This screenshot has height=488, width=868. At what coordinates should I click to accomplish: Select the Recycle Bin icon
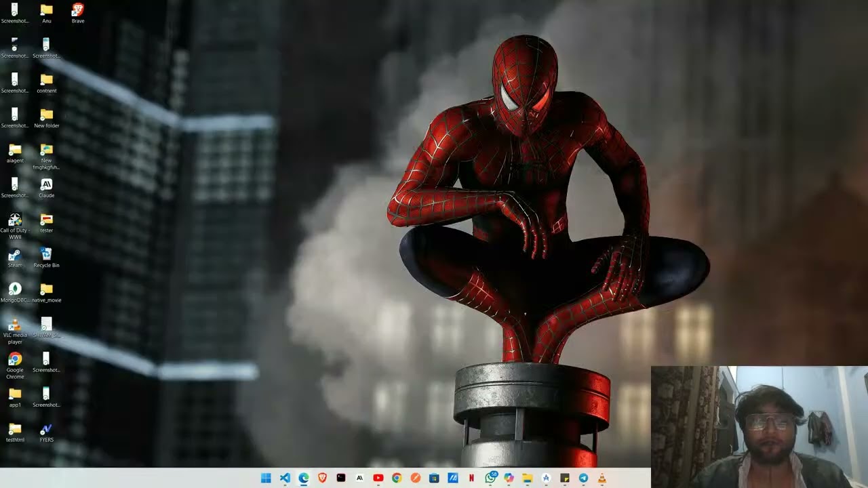46,258
